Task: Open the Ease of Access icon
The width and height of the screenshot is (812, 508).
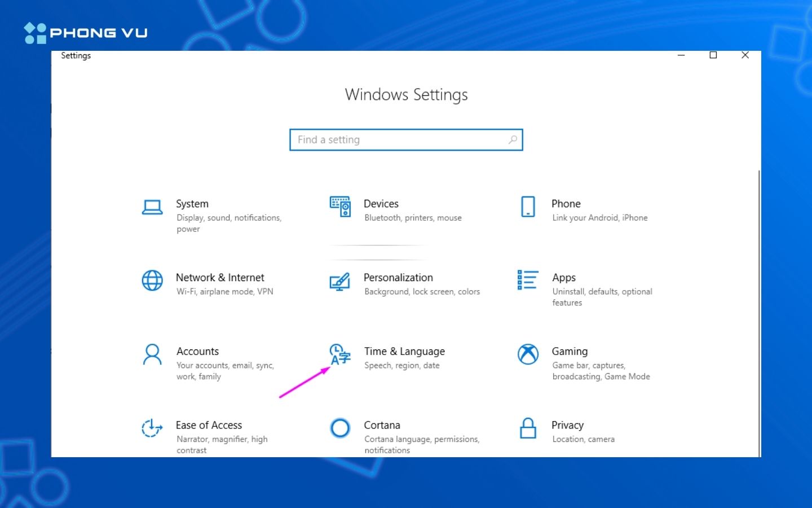Action: pyautogui.click(x=152, y=428)
